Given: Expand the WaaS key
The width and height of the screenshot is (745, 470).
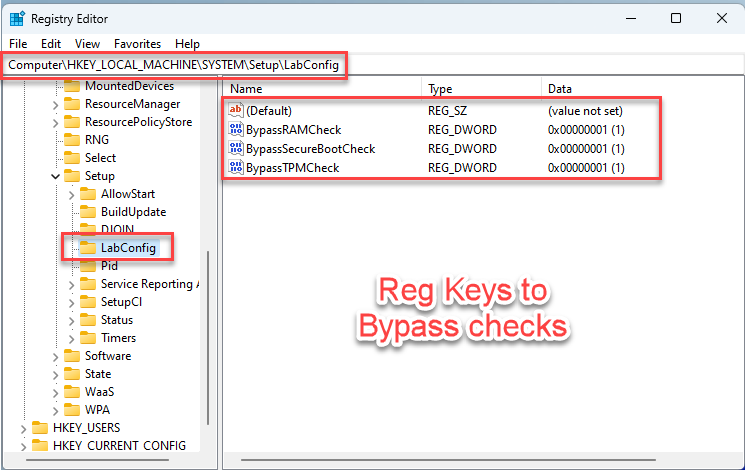Looking at the screenshot, I should pyautogui.click(x=55, y=393).
